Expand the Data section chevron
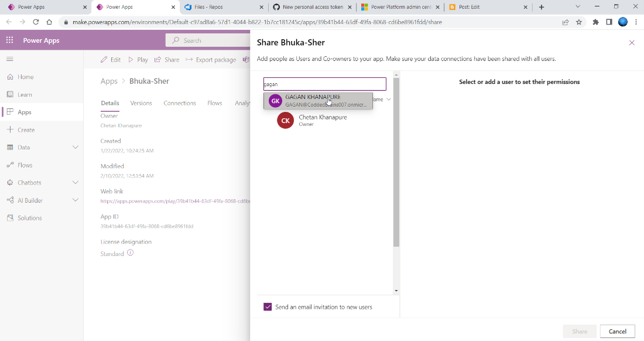The image size is (644, 341). [x=75, y=147]
